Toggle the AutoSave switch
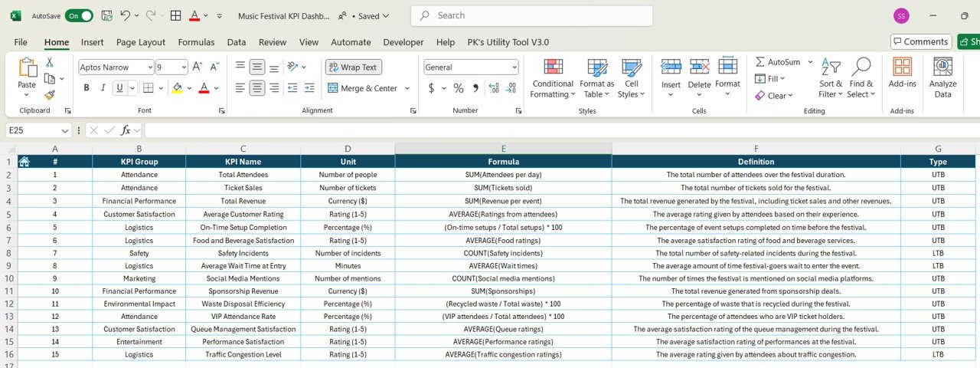The width and height of the screenshot is (980, 368). click(79, 15)
